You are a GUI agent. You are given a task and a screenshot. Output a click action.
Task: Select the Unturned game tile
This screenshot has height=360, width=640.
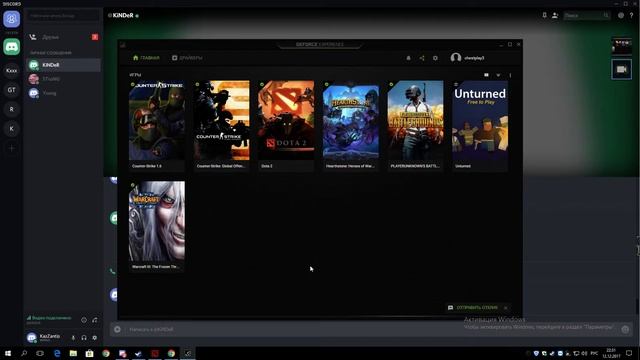pyautogui.click(x=480, y=125)
